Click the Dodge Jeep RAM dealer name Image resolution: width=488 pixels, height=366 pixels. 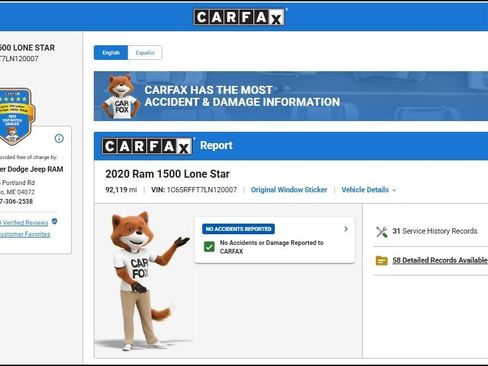31,169
